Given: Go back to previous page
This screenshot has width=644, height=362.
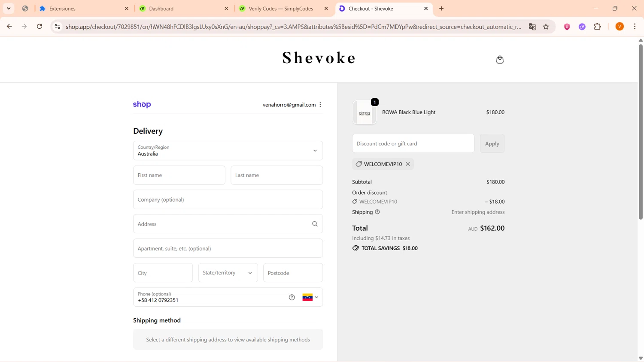Looking at the screenshot, I should [9, 27].
